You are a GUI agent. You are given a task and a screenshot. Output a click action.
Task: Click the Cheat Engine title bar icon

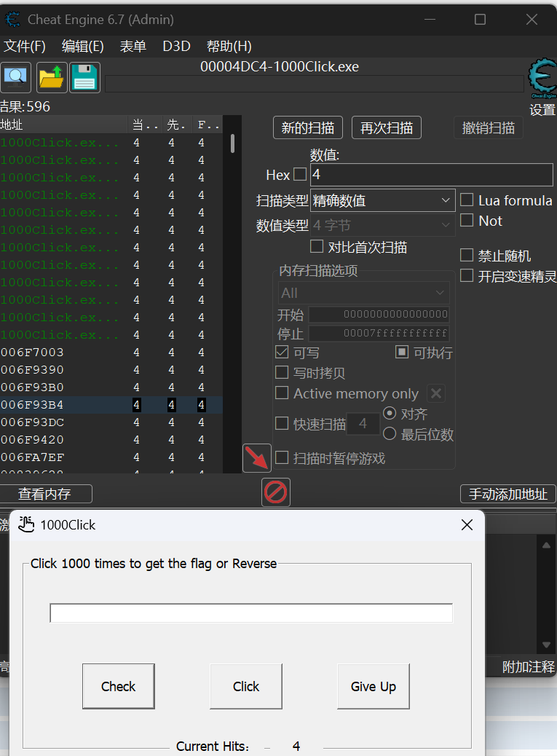(x=13, y=19)
